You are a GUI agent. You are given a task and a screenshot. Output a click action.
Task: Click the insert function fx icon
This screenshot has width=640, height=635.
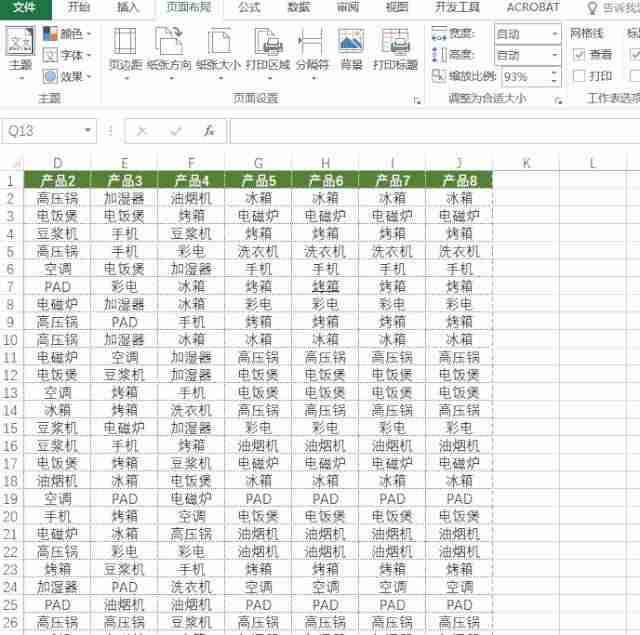click(x=209, y=131)
